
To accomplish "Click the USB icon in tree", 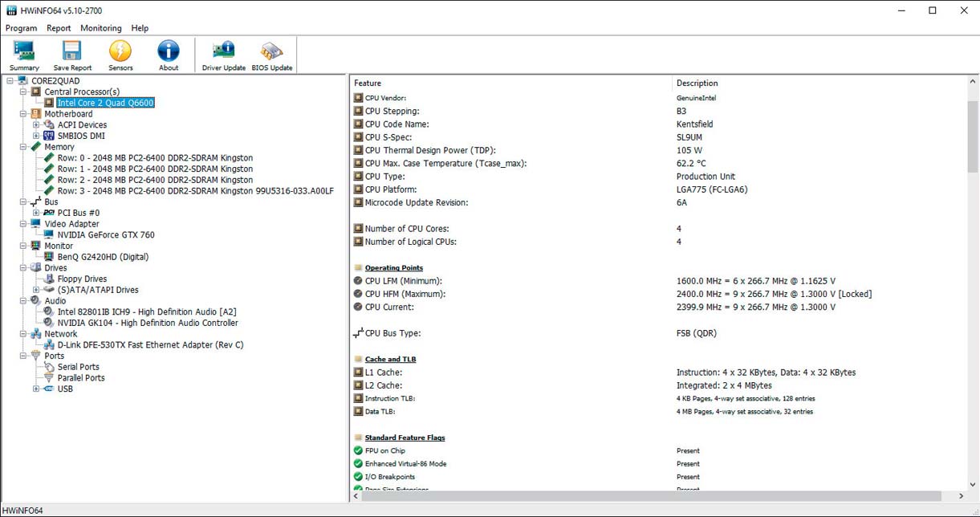I will (x=49, y=389).
